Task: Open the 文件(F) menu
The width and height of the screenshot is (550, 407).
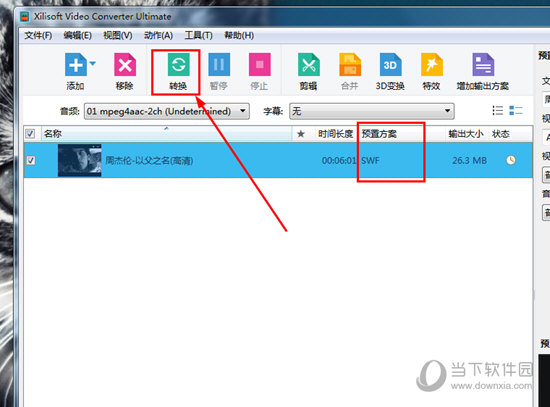Action: click(38, 35)
